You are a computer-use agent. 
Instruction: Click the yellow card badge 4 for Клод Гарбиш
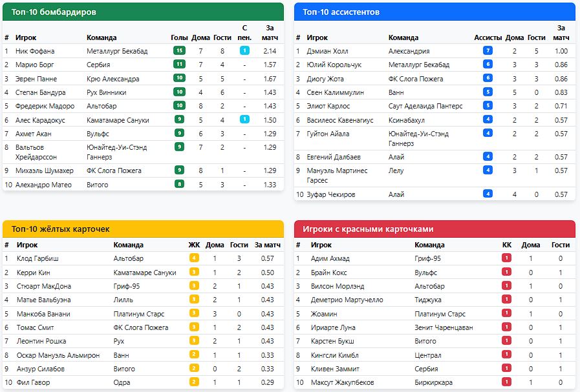tap(194, 258)
